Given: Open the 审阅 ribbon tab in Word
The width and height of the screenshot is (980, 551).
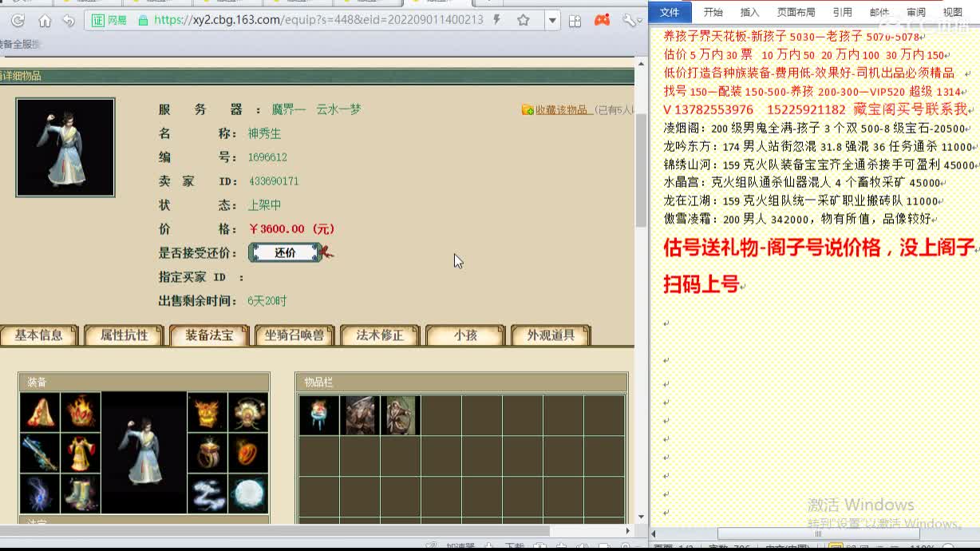Looking at the screenshot, I should [916, 12].
